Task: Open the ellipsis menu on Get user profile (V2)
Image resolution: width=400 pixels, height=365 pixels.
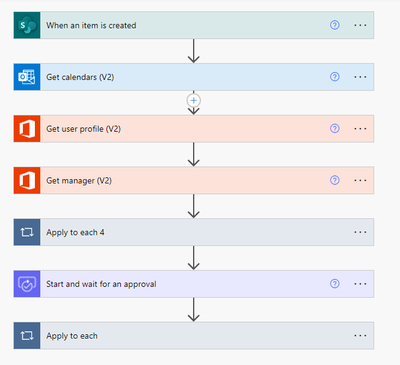Action: pyautogui.click(x=360, y=129)
